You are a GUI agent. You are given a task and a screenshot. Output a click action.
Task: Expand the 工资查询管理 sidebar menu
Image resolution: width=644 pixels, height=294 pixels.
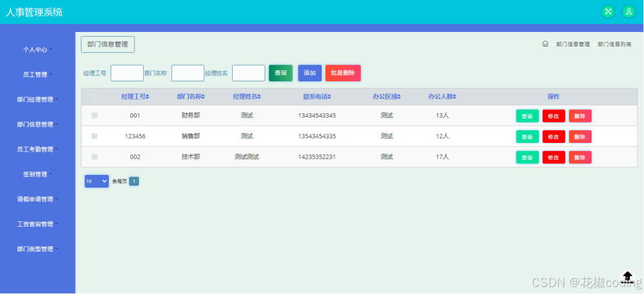pyautogui.click(x=37, y=224)
